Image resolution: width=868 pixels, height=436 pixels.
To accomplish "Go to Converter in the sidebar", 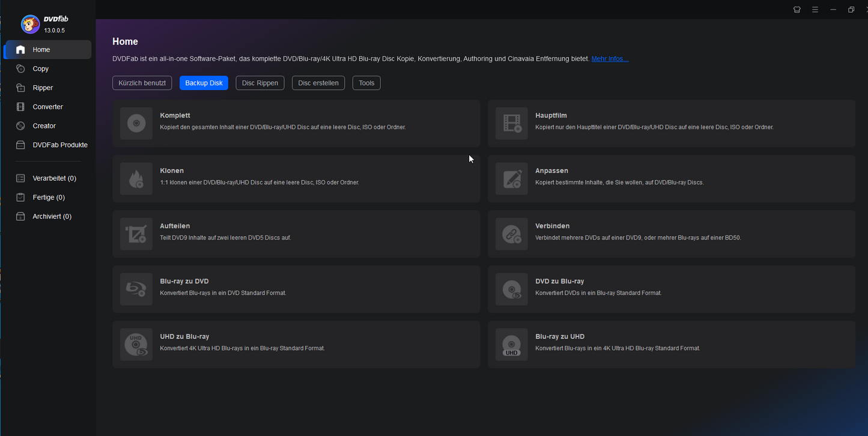I will click(47, 107).
